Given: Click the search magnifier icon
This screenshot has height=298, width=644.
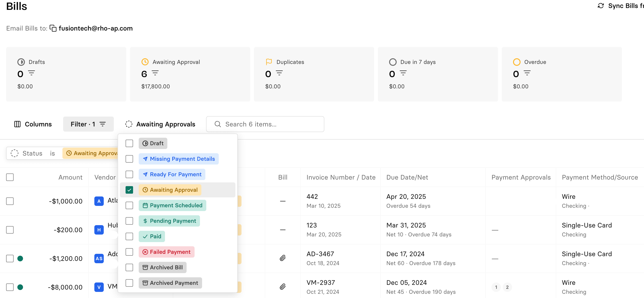Looking at the screenshot, I should (218, 124).
